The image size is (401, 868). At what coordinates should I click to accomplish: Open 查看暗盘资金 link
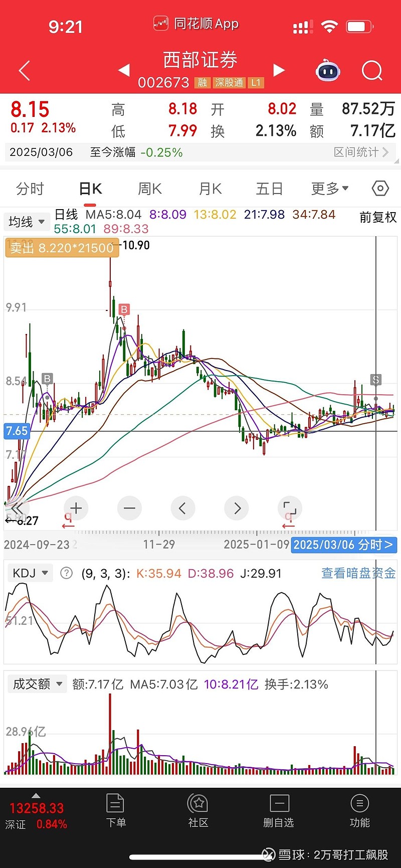pos(358,573)
